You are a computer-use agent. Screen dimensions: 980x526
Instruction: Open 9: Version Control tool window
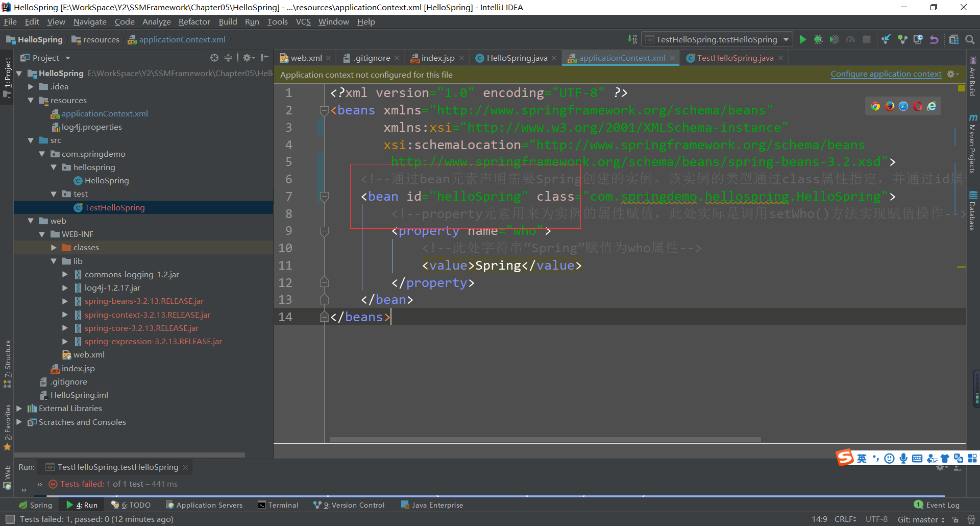pyautogui.click(x=349, y=505)
